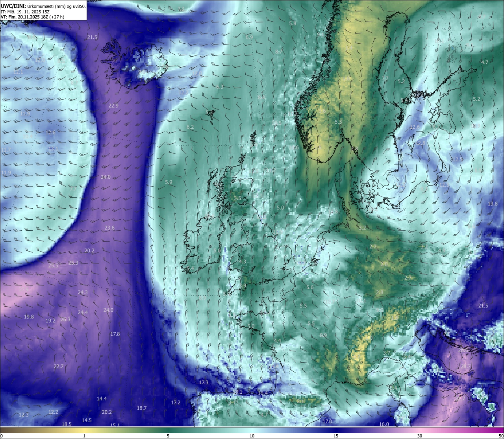Click the 19.2 precipitation value
The image size is (504, 439).
tap(50, 321)
